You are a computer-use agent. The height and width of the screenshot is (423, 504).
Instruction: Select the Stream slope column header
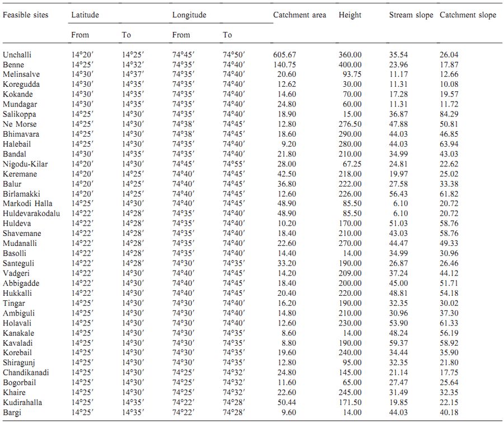tap(411, 15)
